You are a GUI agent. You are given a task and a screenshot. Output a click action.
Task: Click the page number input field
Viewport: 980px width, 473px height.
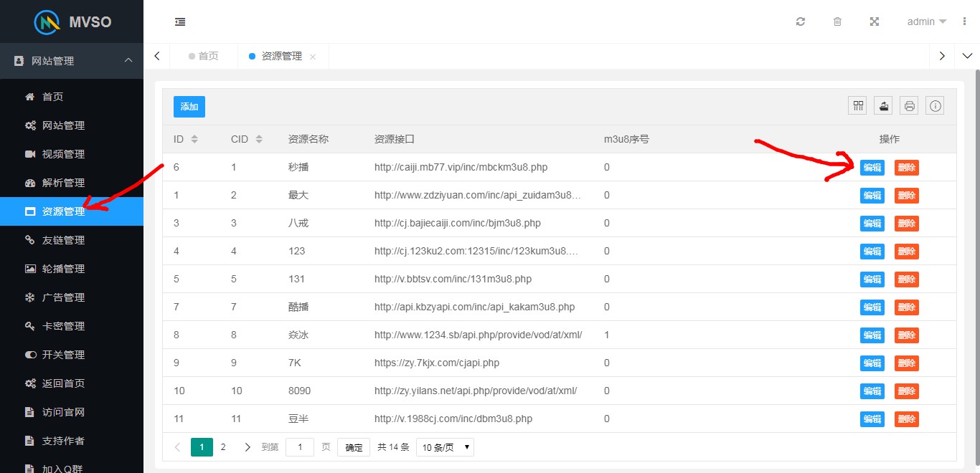click(300, 447)
